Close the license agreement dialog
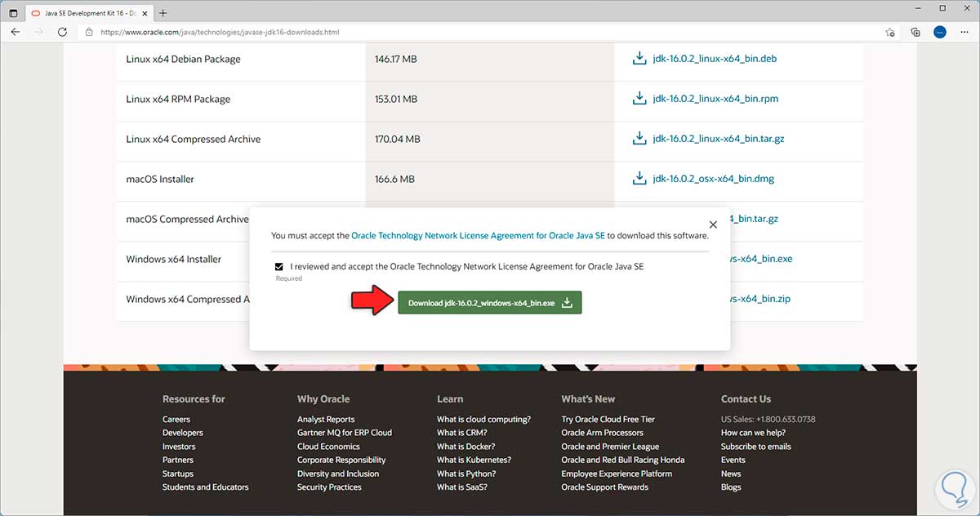This screenshot has width=980, height=516. tap(713, 224)
